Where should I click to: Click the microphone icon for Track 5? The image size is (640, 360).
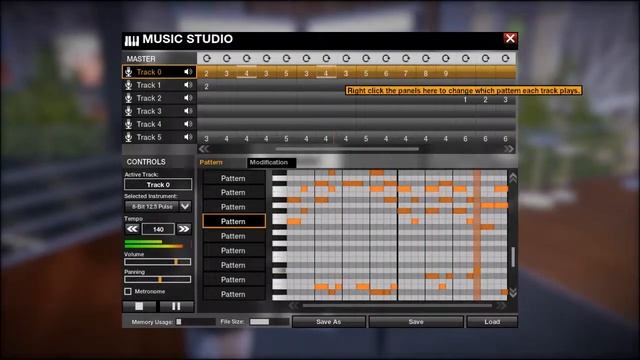(x=129, y=138)
